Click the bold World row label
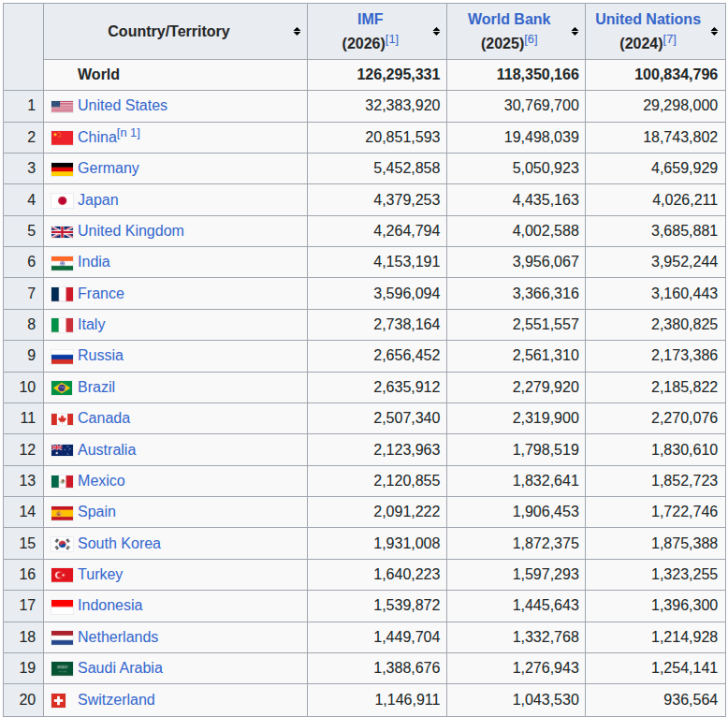The width and height of the screenshot is (728, 717). pyautogui.click(x=98, y=74)
